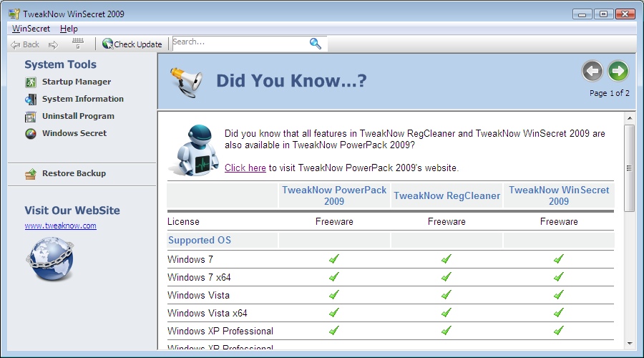
Task: Click the TweakNow RegCleaner column header
Action: tap(447, 195)
